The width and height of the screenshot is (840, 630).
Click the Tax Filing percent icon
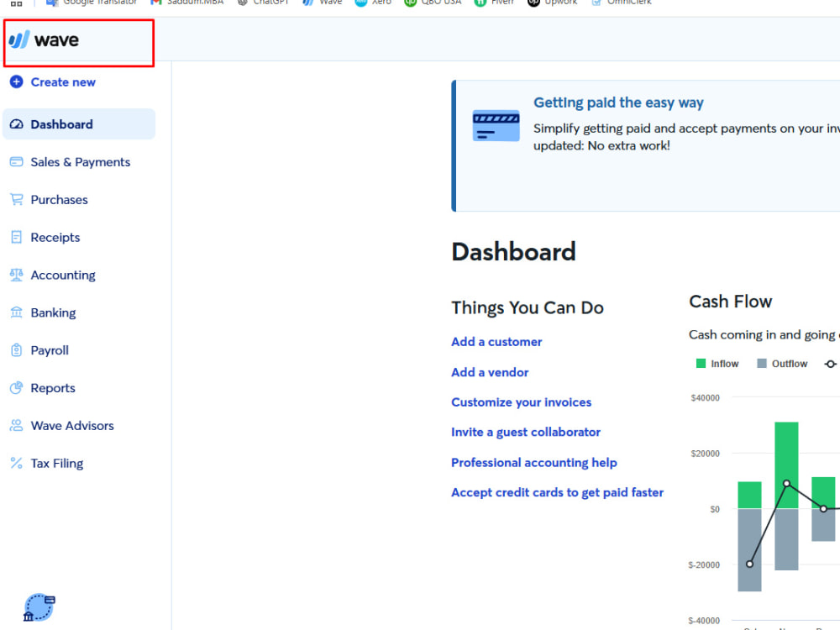(x=17, y=463)
